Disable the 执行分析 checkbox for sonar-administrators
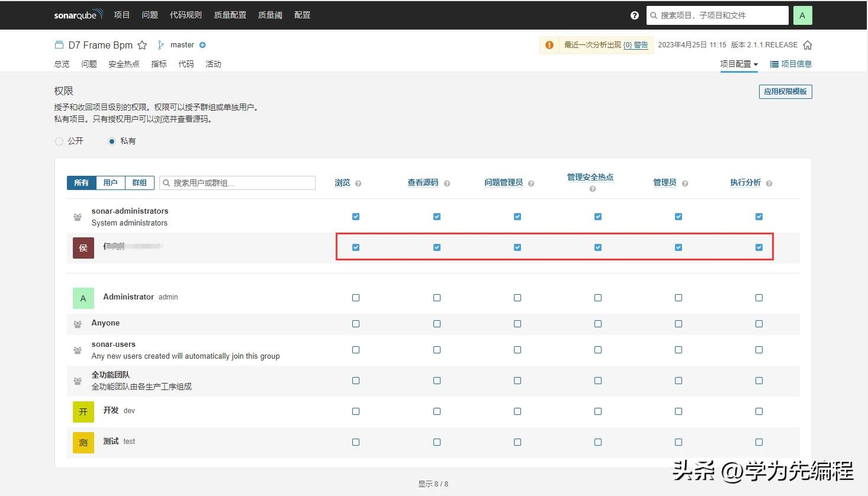868x496 pixels. pos(758,217)
